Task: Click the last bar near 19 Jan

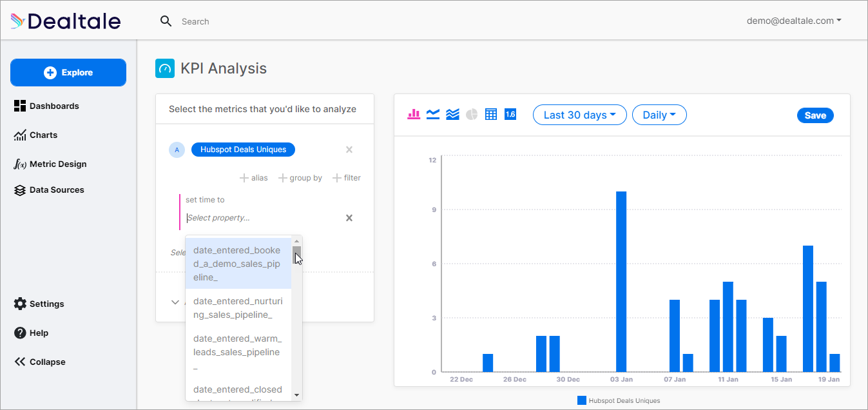Action: pos(834,363)
